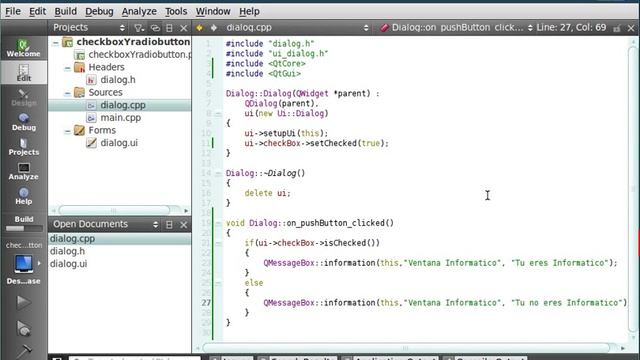Open the Open Documents pane type dropdown

[x=156, y=224]
